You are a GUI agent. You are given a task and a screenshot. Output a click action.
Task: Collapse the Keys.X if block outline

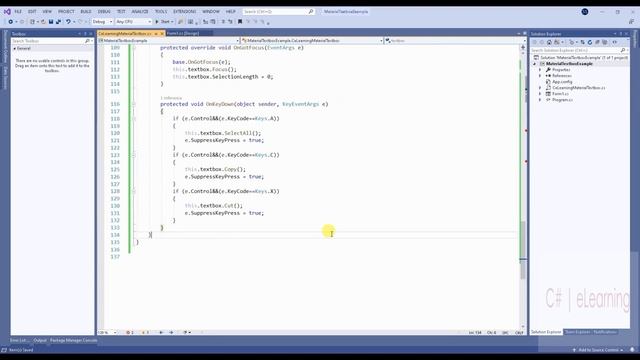coord(134,191)
